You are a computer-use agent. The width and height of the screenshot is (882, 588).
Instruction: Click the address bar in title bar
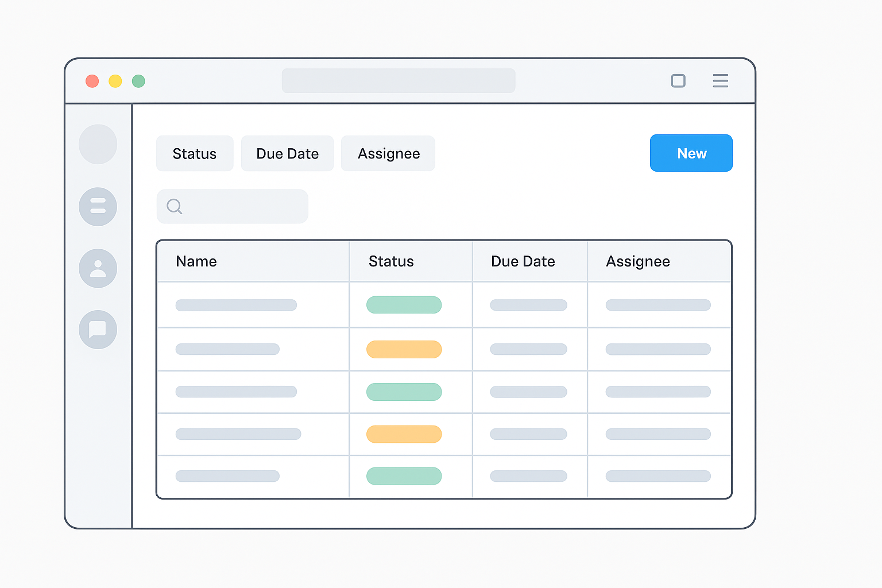tap(398, 81)
